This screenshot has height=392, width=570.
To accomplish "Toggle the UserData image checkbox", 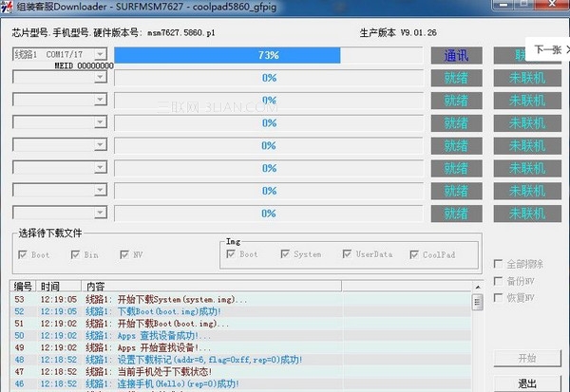I will click(x=347, y=254).
